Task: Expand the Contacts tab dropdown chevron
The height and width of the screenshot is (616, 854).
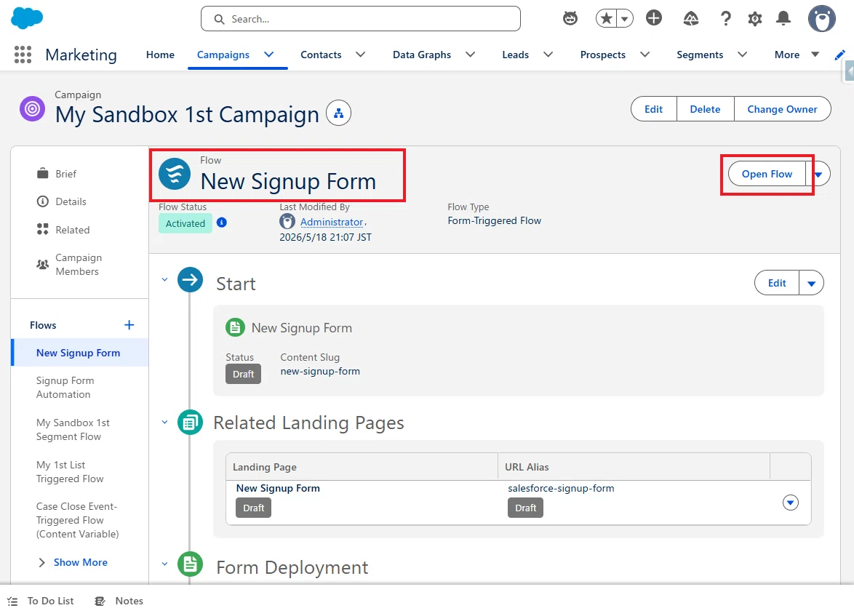Action: click(x=361, y=55)
